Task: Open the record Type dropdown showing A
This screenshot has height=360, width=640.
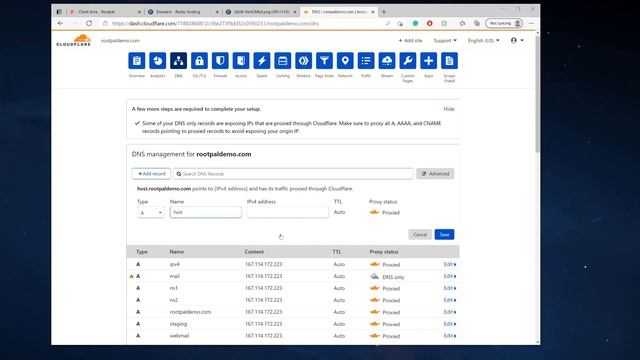Action: [151, 213]
